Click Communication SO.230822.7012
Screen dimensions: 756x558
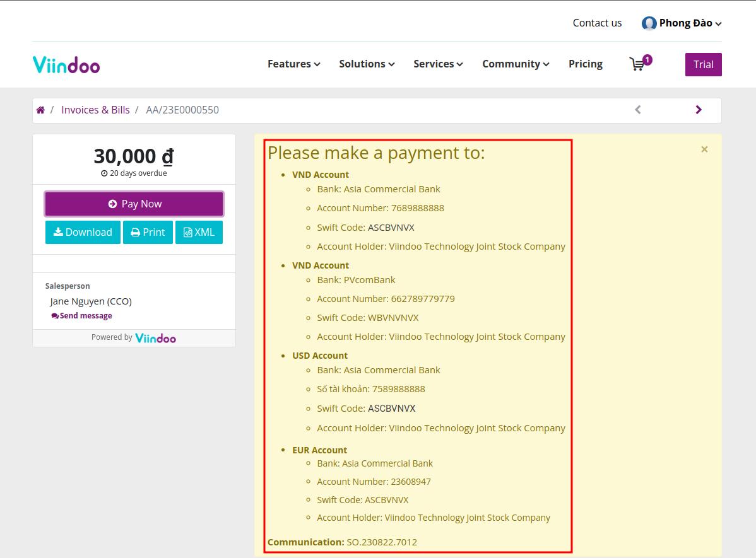(342, 542)
